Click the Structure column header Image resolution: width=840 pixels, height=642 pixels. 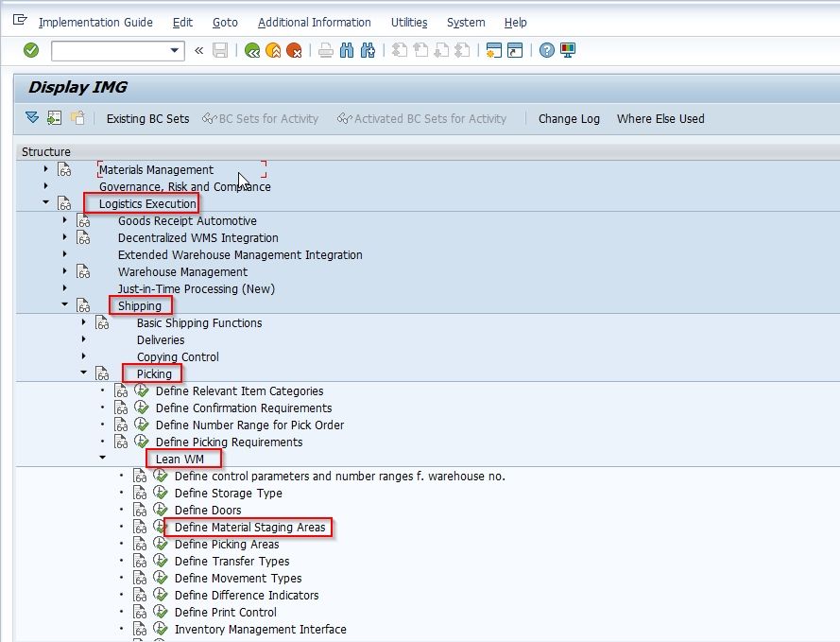[x=46, y=151]
